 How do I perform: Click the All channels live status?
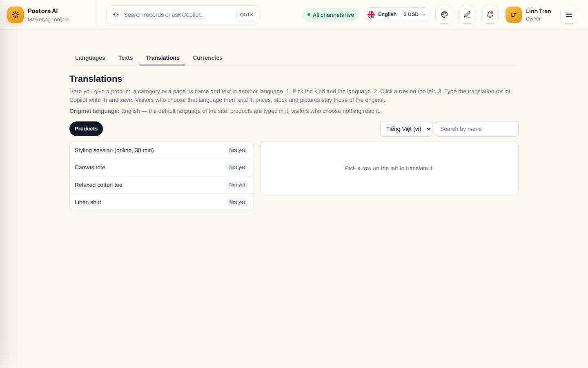tap(331, 15)
